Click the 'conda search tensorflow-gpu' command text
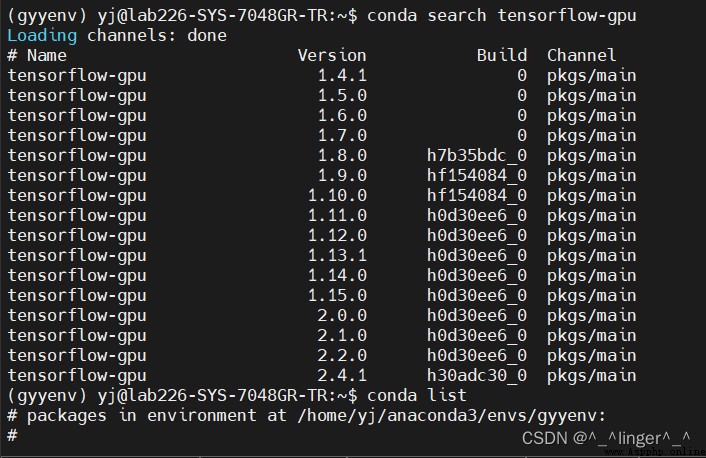The image size is (706, 458). [x=502, y=16]
